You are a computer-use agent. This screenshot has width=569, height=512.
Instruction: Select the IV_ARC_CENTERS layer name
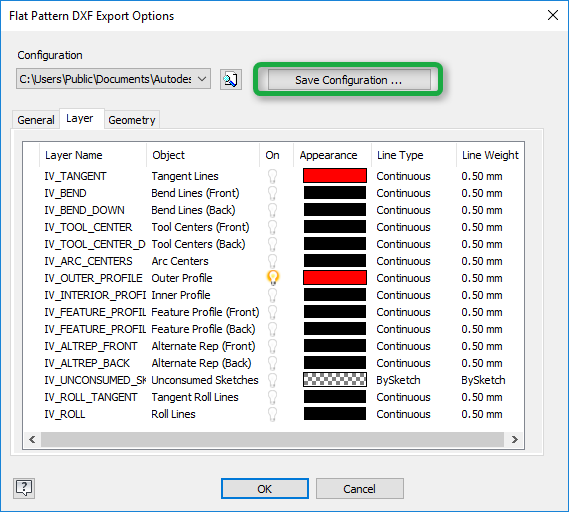pyautogui.click(x=88, y=261)
